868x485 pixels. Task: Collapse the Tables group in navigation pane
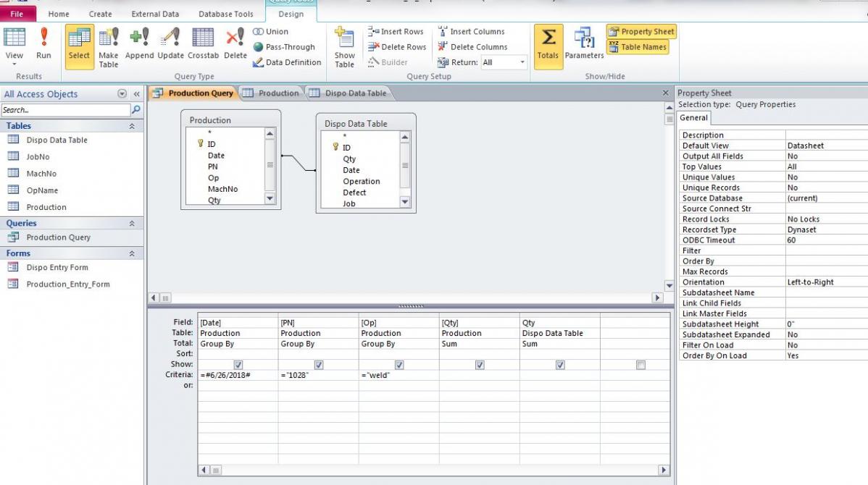point(132,126)
